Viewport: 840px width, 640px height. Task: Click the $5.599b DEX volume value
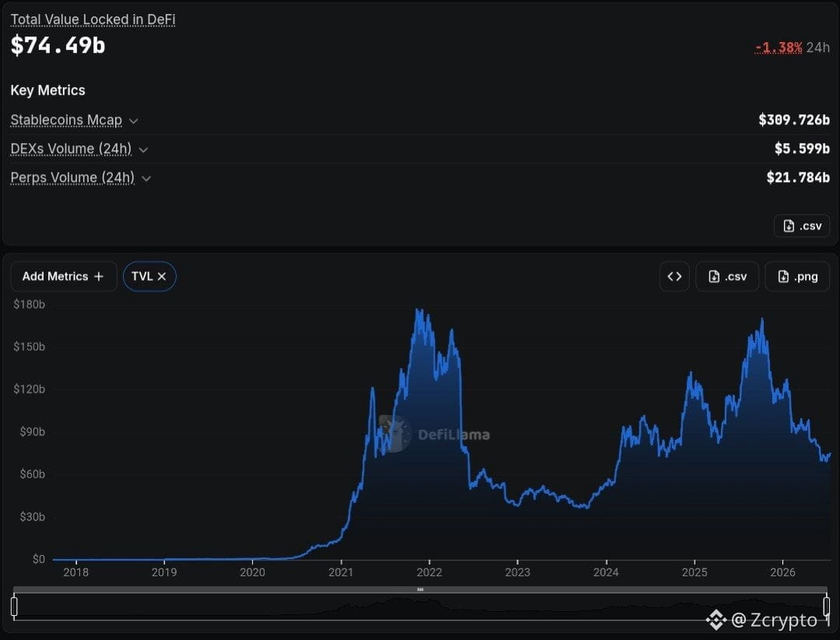[802, 149]
